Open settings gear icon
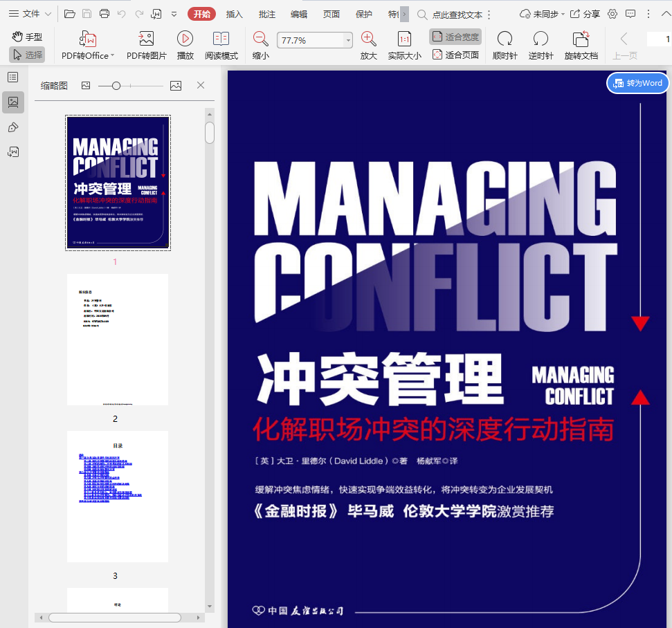 (612, 14)
